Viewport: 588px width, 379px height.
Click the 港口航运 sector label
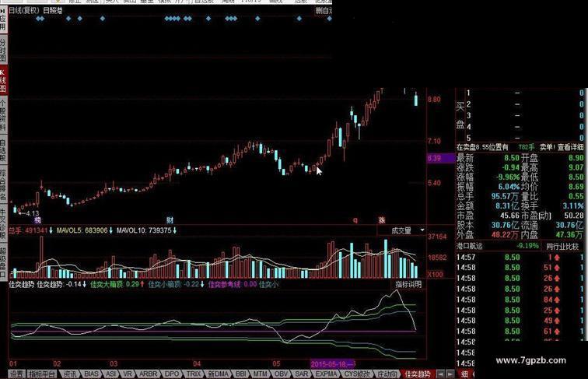[x=470, y=246]
